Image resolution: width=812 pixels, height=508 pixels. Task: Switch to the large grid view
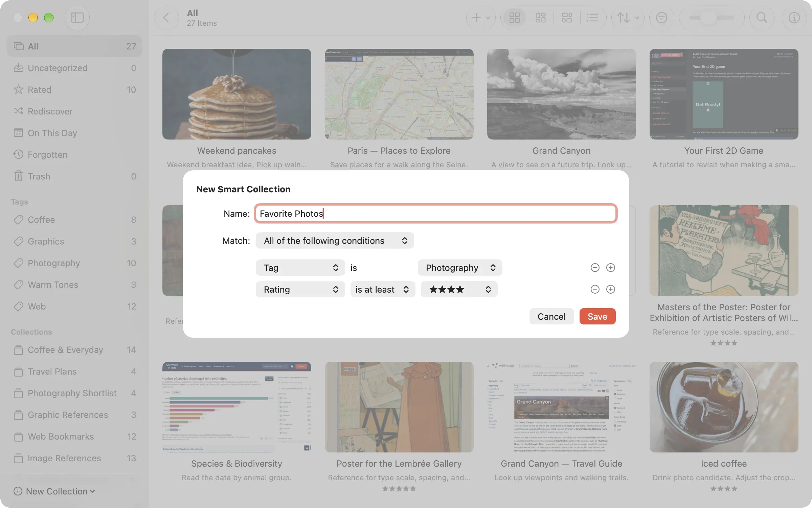514,18
